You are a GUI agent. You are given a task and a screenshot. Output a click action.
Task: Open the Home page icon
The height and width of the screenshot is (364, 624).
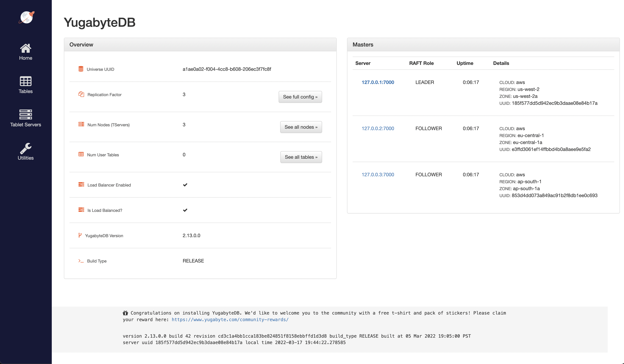(x=26, y=48)
